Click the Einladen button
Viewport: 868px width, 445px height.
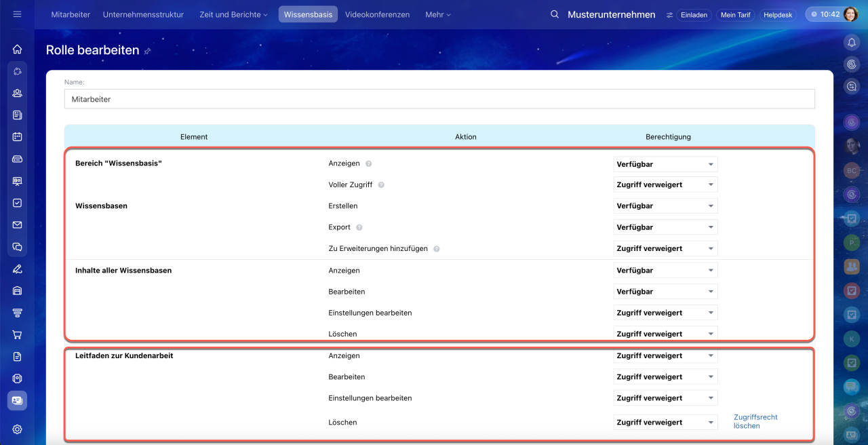pos(694,15)
